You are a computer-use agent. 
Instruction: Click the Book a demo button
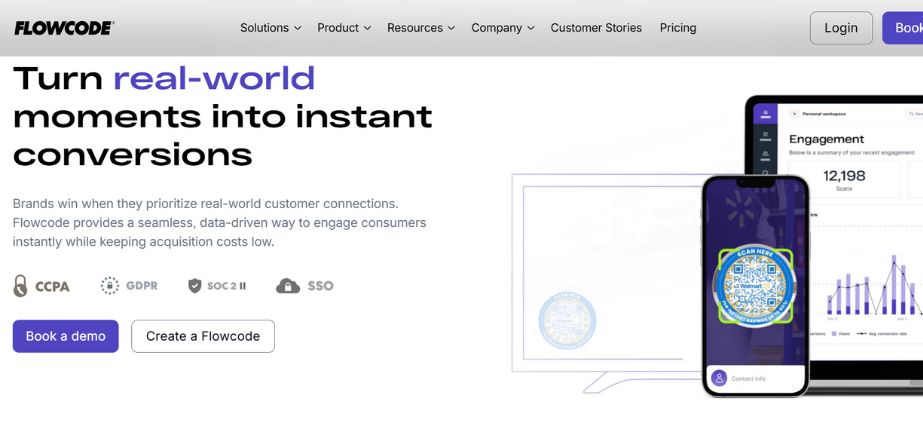tap(65, 336)
